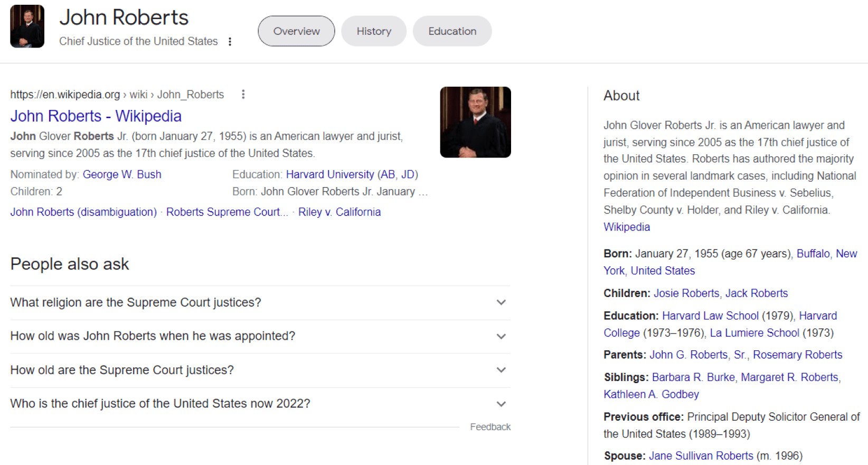This screenshot has width=868, height=465.
Task: Open the Rosemary Roberts link
Action: coord(798,355)
